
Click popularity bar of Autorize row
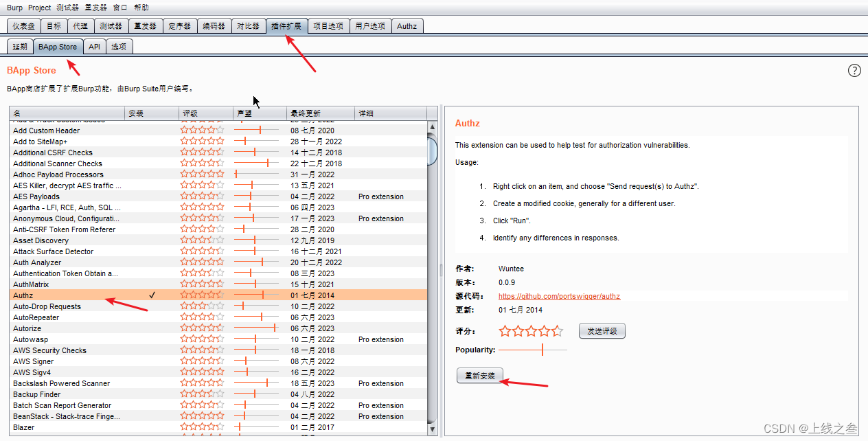pyautogui.click(x=257, y=328)
